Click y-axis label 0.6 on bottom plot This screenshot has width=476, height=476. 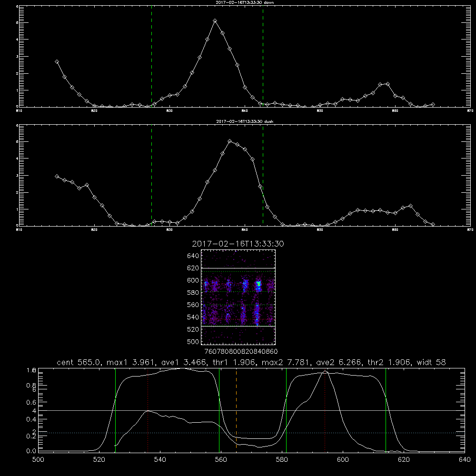(x=31, y=403)
